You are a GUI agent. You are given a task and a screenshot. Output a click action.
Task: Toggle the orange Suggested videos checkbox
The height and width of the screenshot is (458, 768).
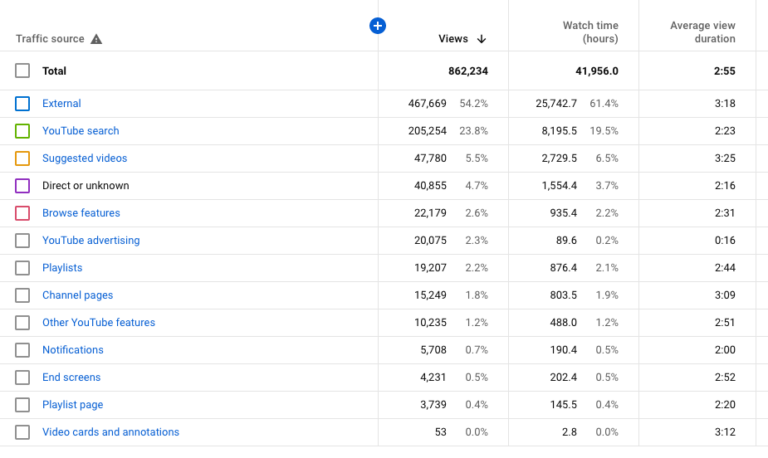pyautogui.click(x=22, y=158)
